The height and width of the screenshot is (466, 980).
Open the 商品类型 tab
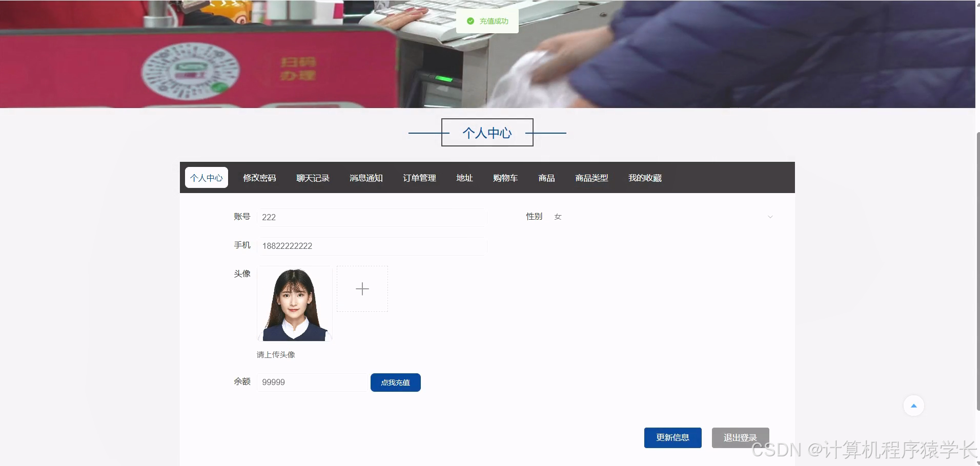591,178
